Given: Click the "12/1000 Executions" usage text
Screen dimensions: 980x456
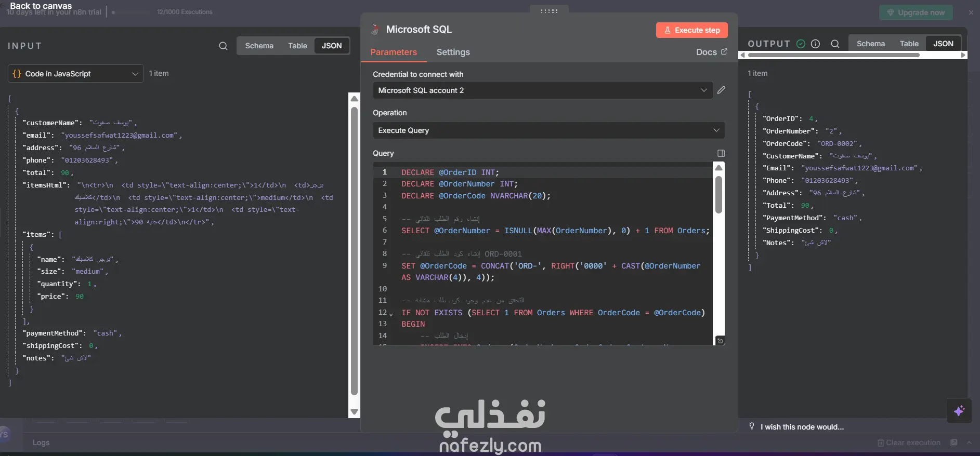Looking at the screenshot, I should 185,11.
